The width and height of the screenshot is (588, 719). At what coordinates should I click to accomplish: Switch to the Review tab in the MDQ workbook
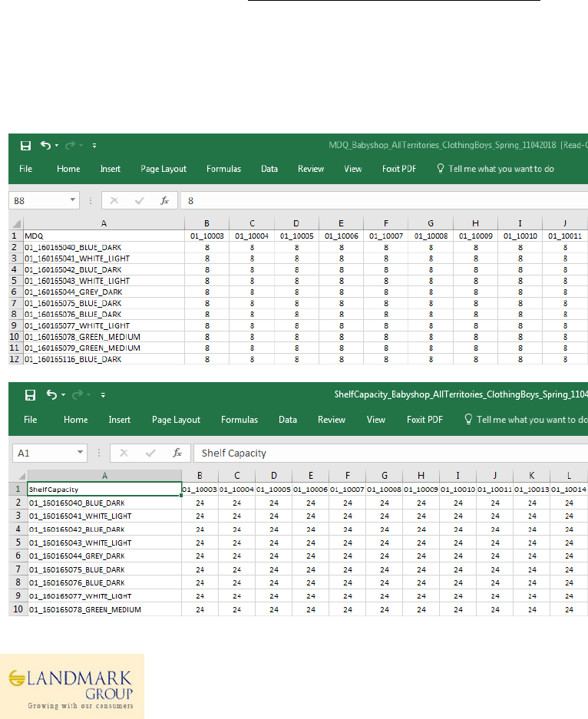click(311, 169)
